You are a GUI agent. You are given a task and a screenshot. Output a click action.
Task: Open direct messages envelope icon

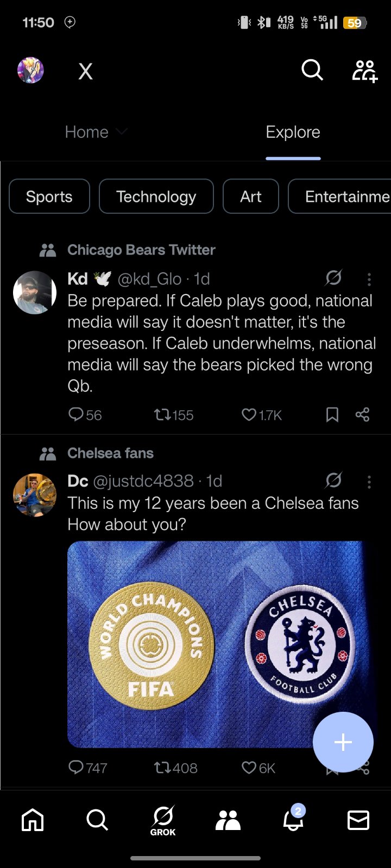pyautogui.click(x=358, y=820)
